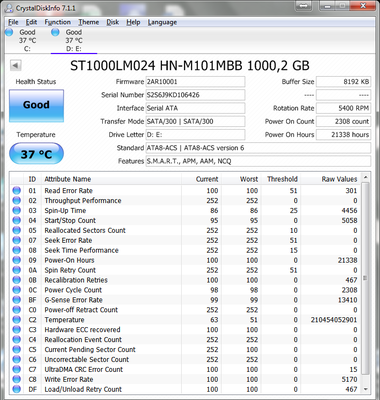Select the D: E: drive status icon
The image size is (380, 400).
click(x=55, y=32)
